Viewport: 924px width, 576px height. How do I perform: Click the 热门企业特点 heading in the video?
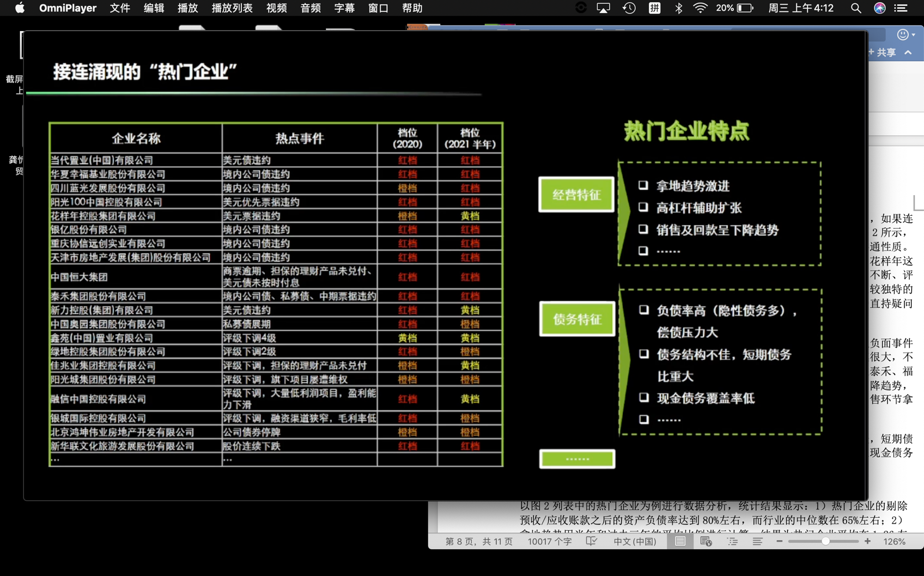pyautogui.click(x=686, y=131)
